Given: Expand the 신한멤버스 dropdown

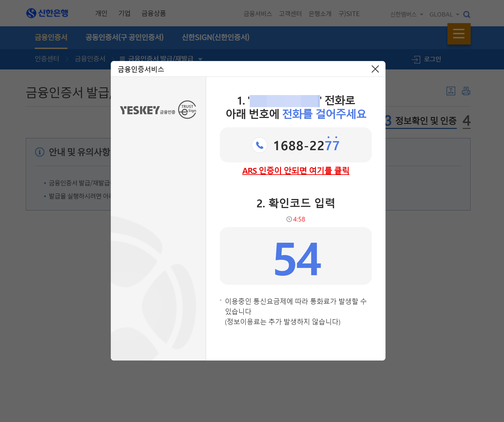Looking at the screenshot, I should [x=407, y=14].
